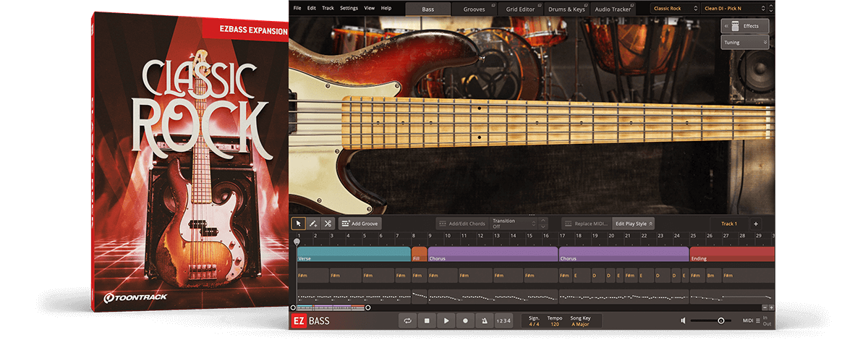Toggle loop playback on

tap(409, 320)
